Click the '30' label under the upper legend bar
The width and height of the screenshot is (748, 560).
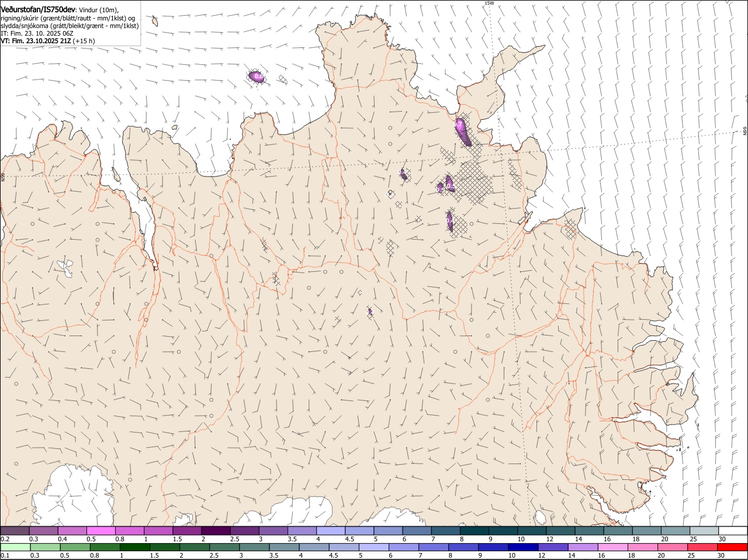point(722,538)
